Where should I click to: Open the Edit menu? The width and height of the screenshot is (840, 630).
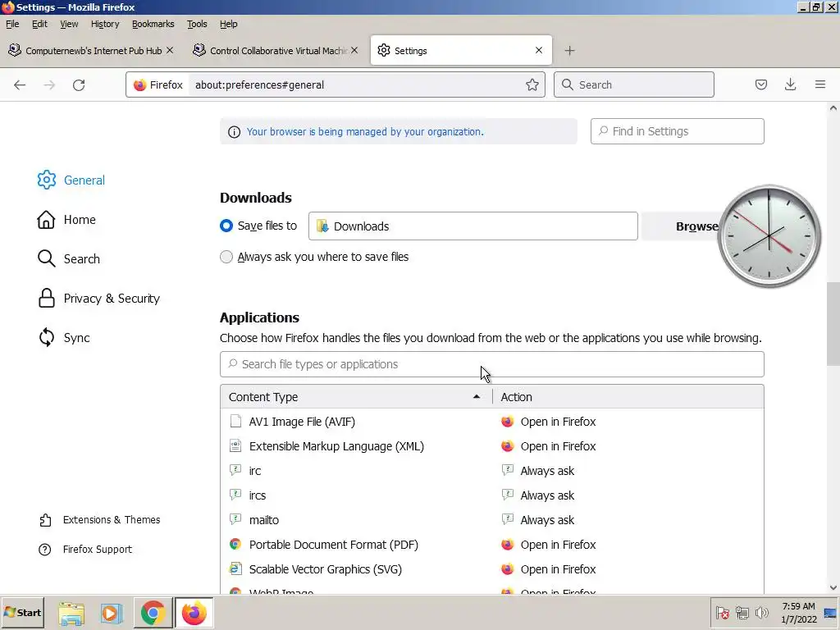[x=39, y=24]
